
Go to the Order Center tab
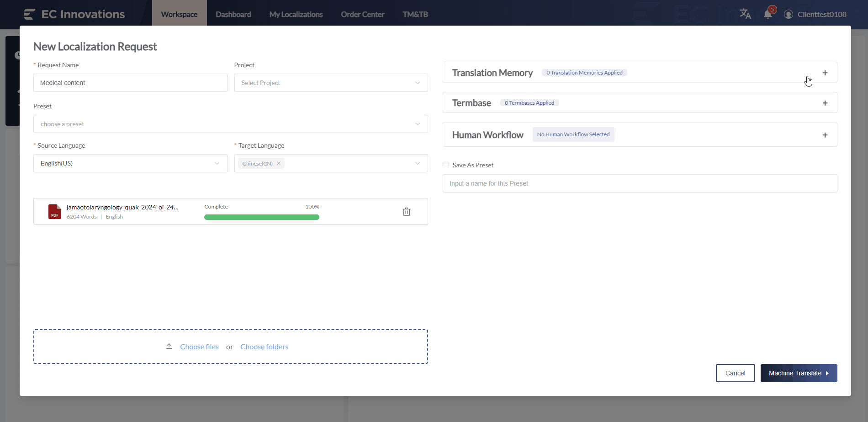(x=362, y=14)
